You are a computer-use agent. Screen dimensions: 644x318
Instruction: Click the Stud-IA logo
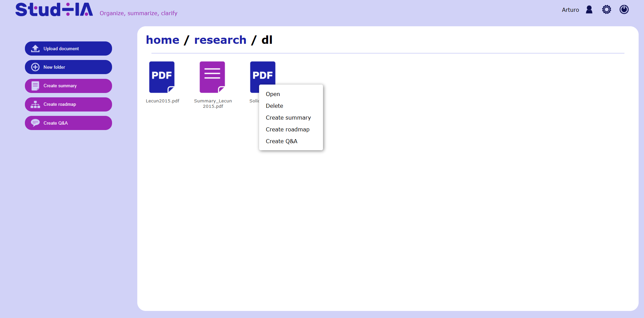pyautogui.click(x=54, y=10)
